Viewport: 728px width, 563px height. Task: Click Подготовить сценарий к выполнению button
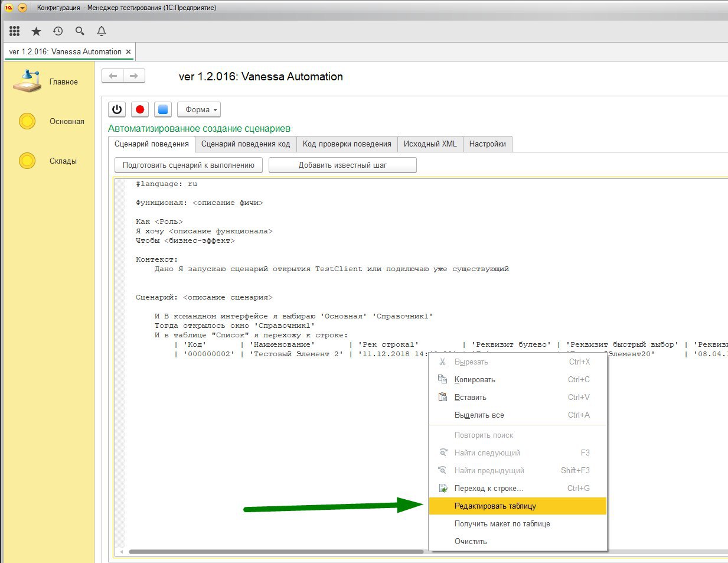pos(188,165)
